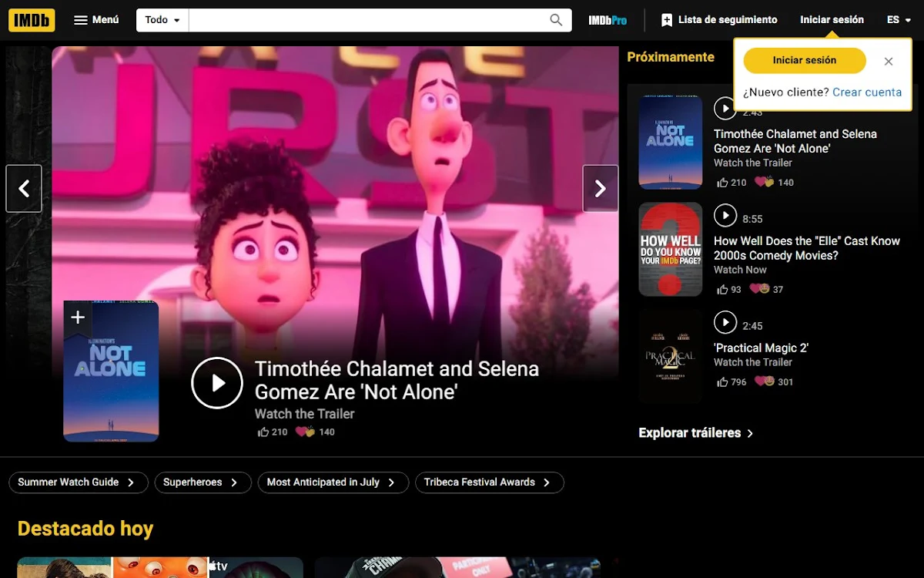Open the IMDbPro link
The width and height of the screenshot is (924, 578).
click(608, 20)
